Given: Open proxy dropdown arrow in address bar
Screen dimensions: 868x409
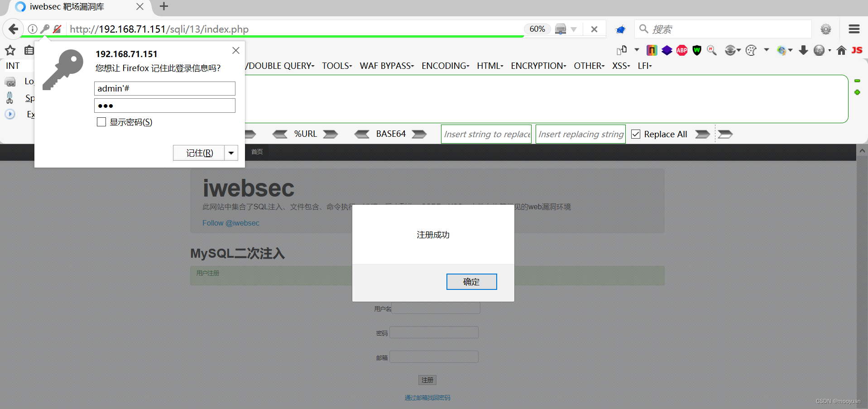Looking at the screenshot, I should [x=574, y=29].
